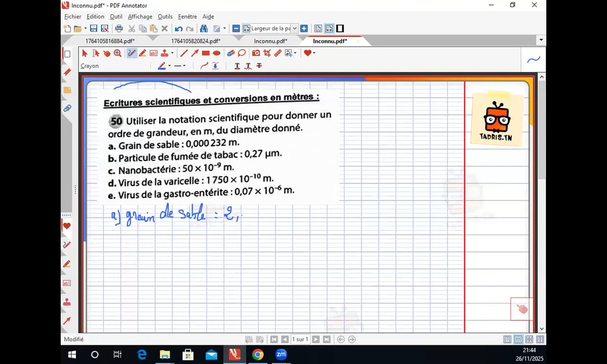Image resolution: width=607 pixels, height=364 pixels.
Task: Click the page number field
Action: 300,340
